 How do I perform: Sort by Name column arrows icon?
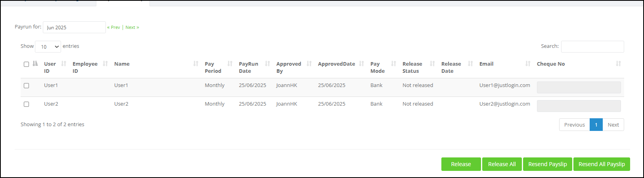(196, 64)
